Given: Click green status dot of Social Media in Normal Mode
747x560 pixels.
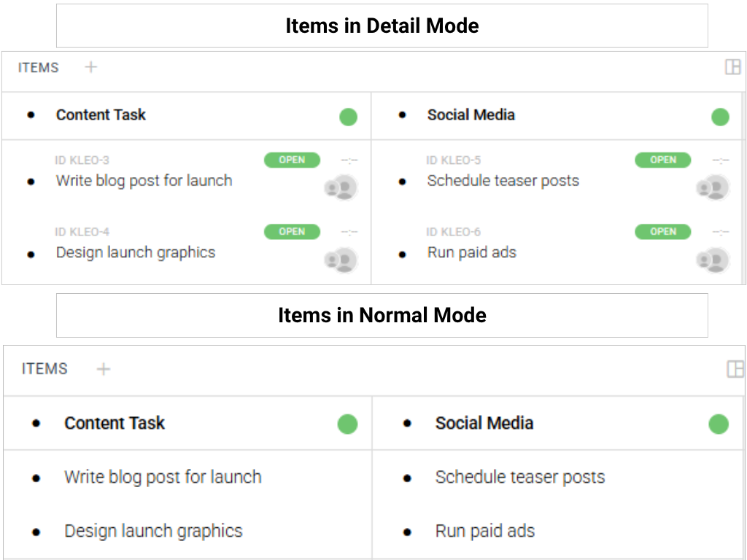Looking at the screenshot, I should (x=719, y=424).
